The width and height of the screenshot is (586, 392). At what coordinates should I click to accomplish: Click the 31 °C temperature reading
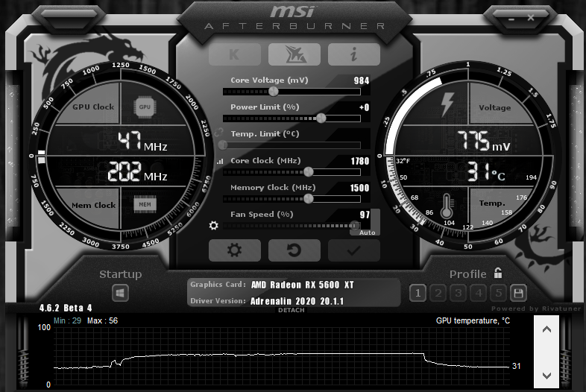click(486, 172)
